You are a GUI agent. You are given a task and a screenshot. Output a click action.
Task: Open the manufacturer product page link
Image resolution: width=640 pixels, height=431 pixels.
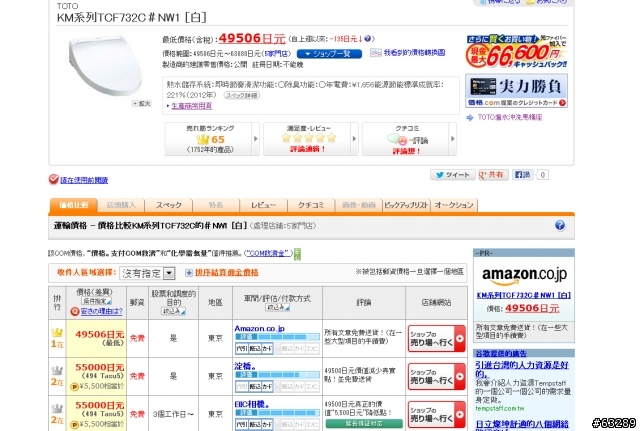(x=191, y=106)
